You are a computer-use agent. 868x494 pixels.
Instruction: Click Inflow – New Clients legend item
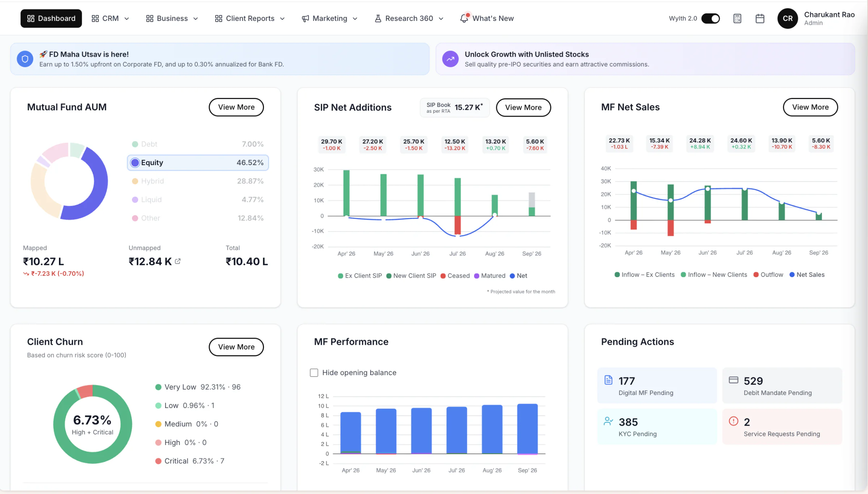pos(714,275)
